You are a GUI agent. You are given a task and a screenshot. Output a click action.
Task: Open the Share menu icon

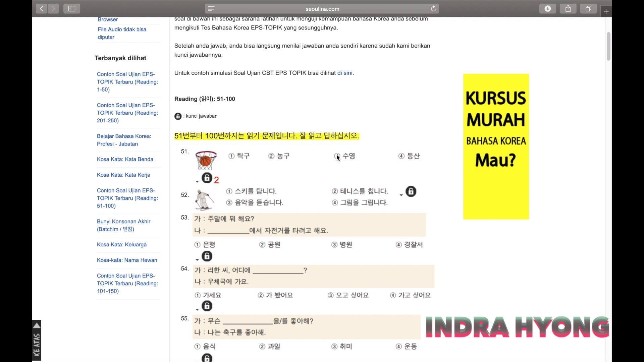click(x=568, y=9)
